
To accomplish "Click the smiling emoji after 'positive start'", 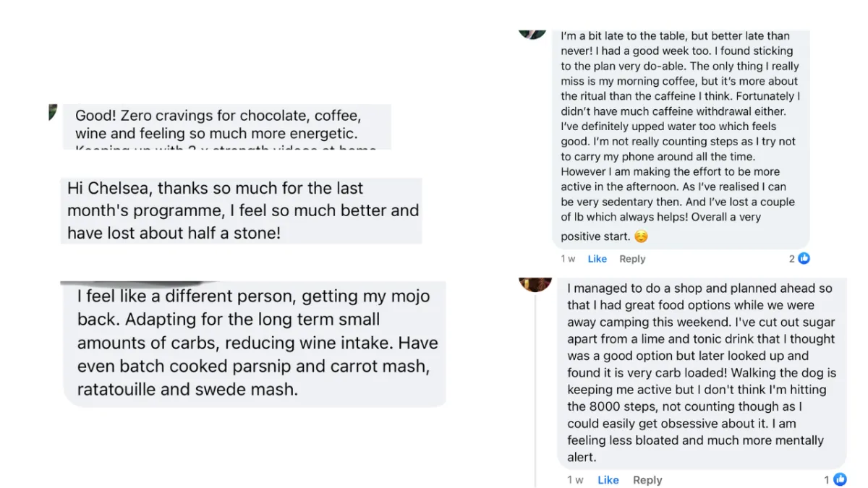I will coord(641,236).
